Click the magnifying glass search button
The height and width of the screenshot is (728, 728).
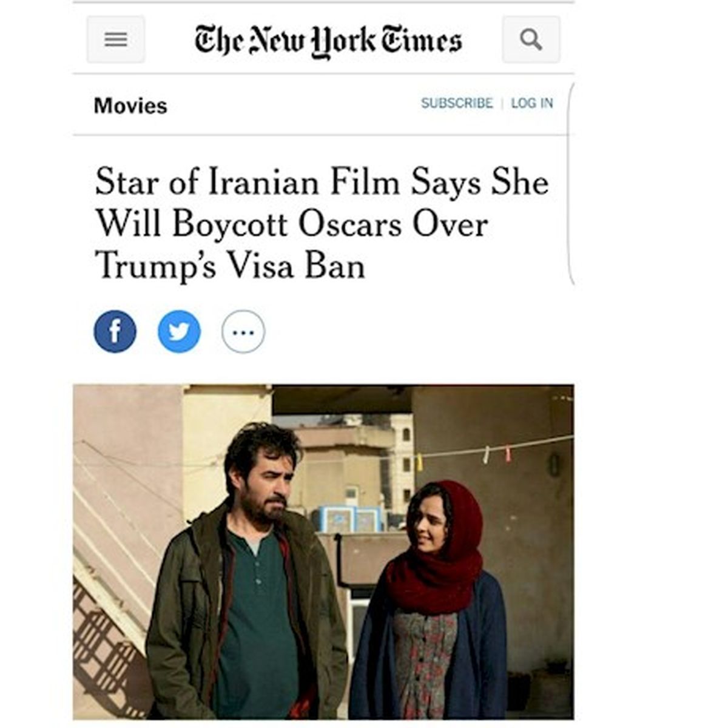(531, 40)
